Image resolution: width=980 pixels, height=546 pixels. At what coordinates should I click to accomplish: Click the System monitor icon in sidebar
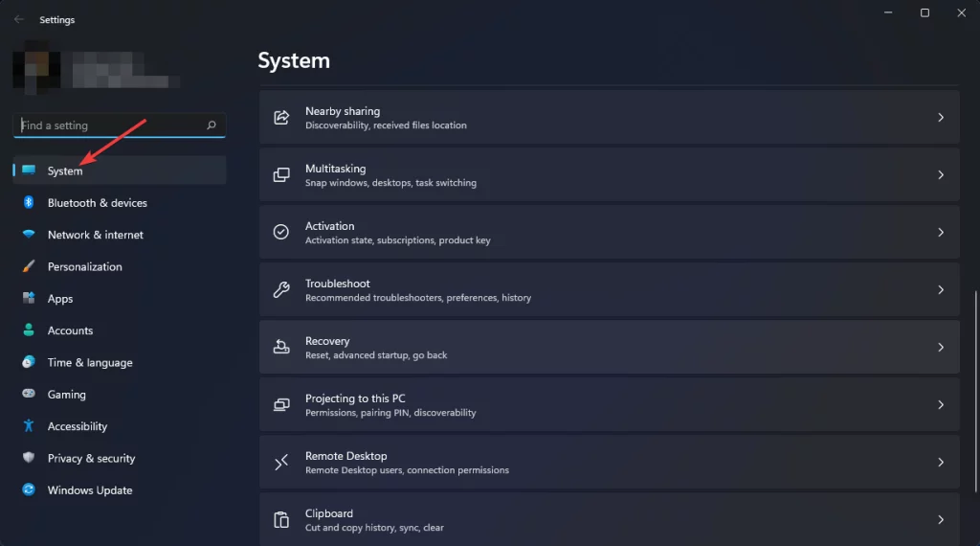tap(29, 171)
